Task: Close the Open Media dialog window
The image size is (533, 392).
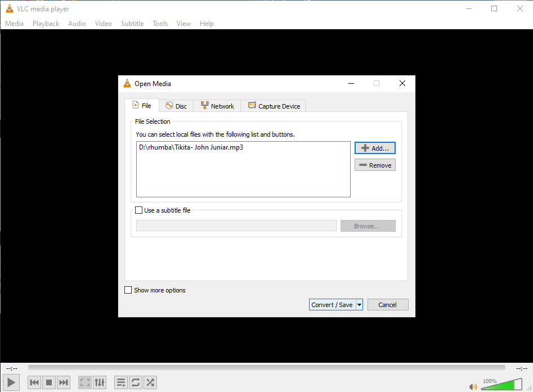Action: point(402,83)
